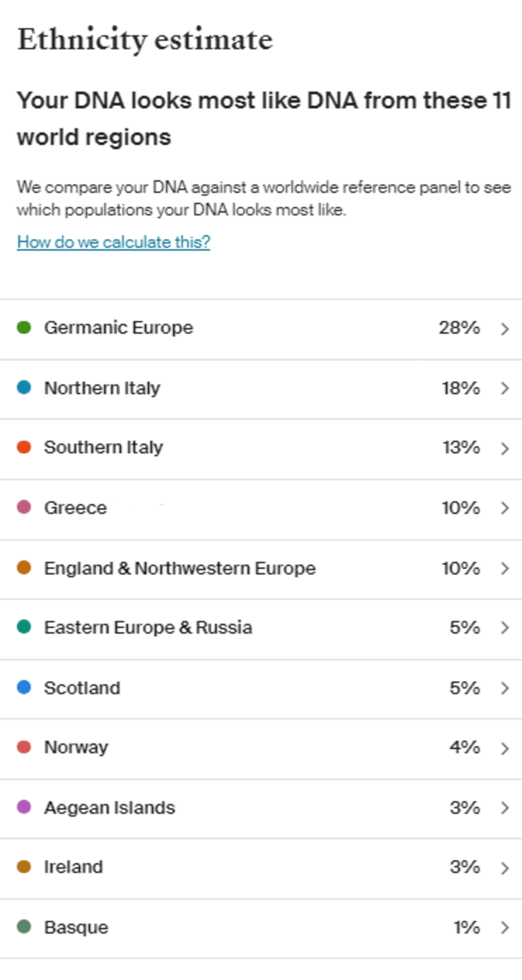Screen dimensions: 522x980
Task: Select the Basque region label
Action: coord(76,927)
